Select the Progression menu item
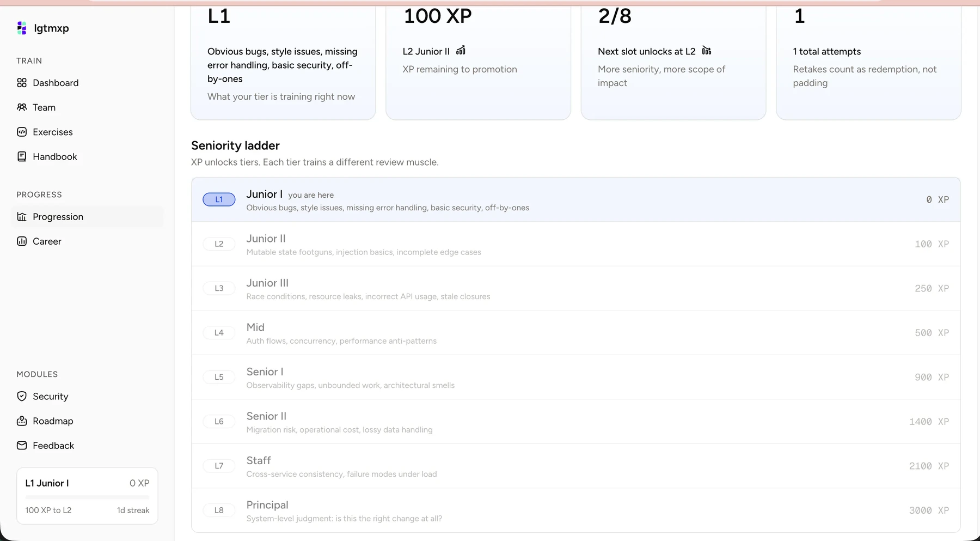The width and height of the screenshot is (980, 541). (x=87, y=217)
